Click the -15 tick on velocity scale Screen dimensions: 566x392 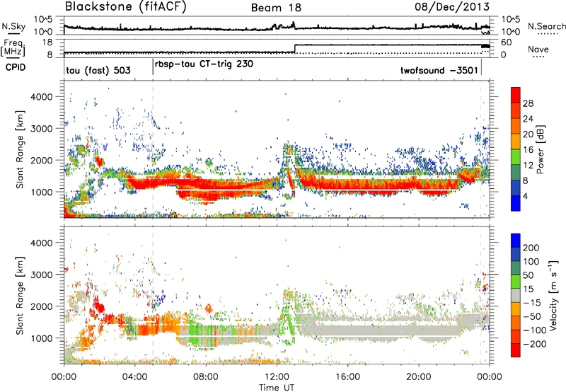[532, 302]
